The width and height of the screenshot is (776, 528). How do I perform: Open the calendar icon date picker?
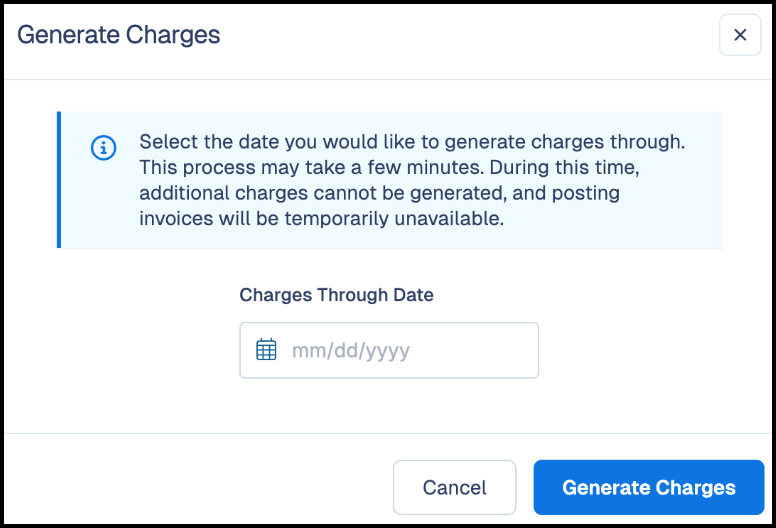(x=266, y=350)
